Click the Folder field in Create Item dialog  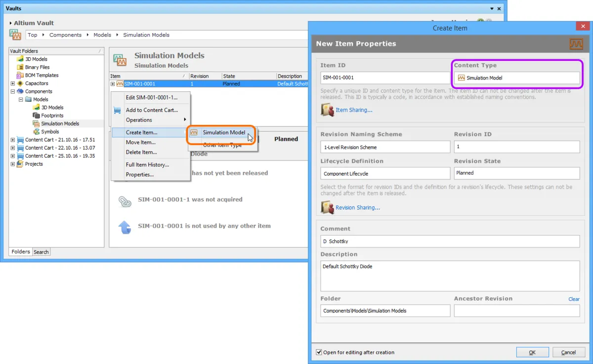385,311
